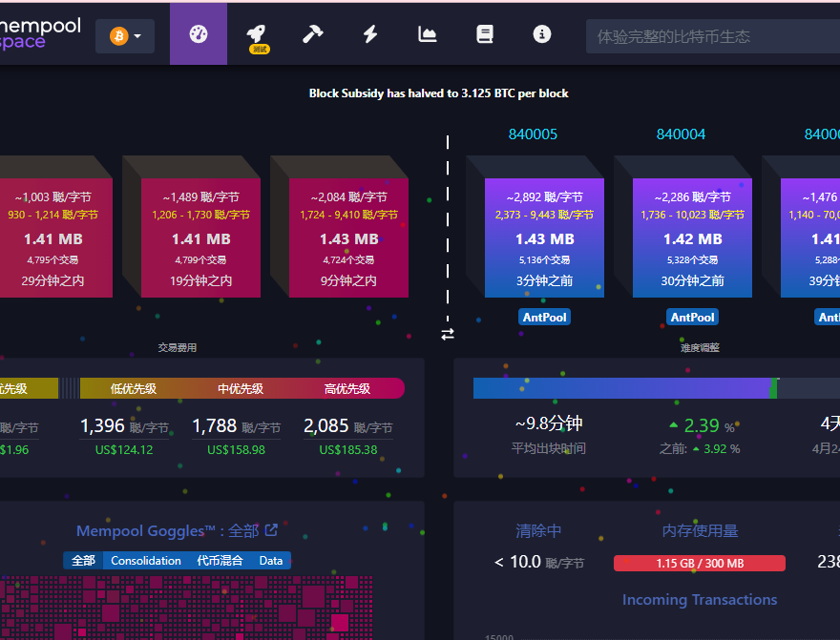Select the 全部 goggles filter
840x640 pixels.
(83, 560)
